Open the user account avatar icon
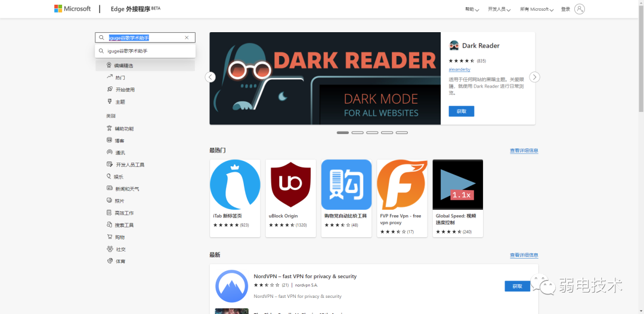 coord(580,9)
